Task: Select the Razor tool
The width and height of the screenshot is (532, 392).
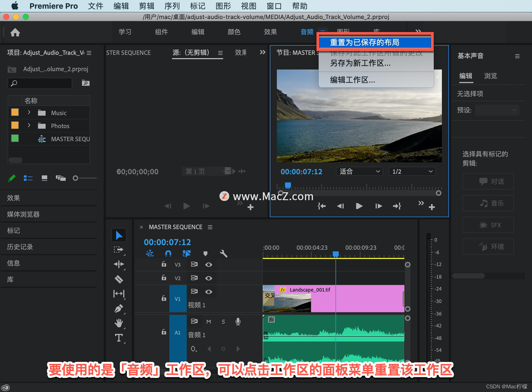Action: pos(119,279)
